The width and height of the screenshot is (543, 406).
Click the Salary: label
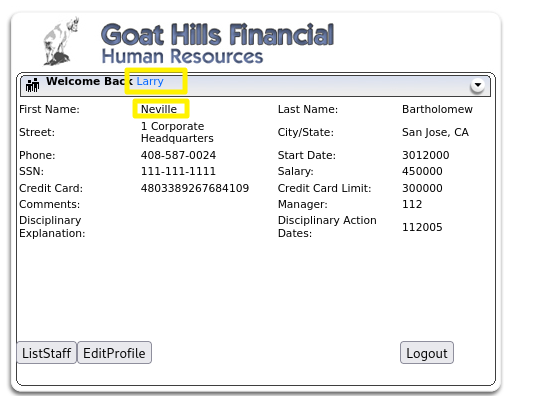point(296,171)
